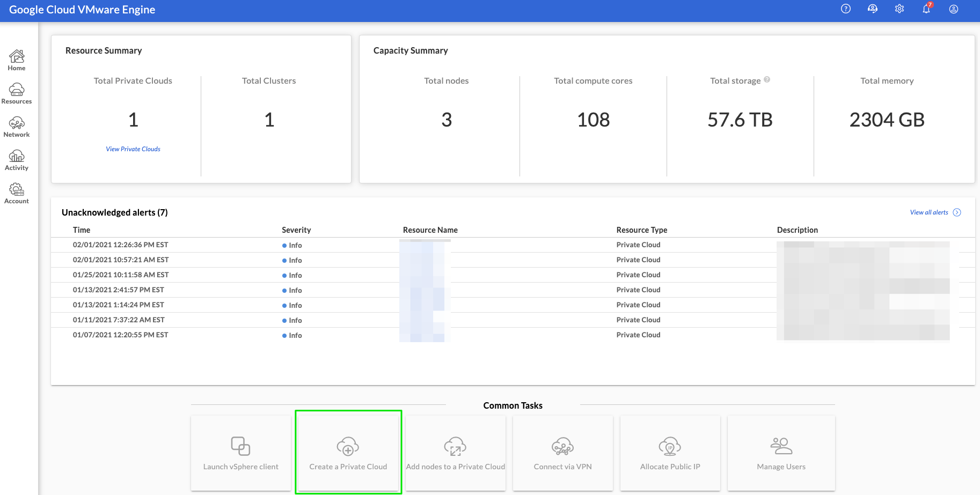
Task: Open the support headset icon
Action: point(873,9)
